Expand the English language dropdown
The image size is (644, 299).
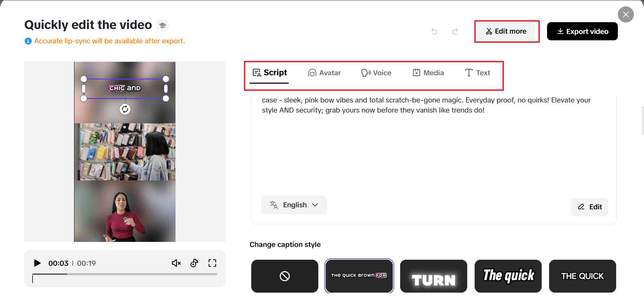point(294,205)
